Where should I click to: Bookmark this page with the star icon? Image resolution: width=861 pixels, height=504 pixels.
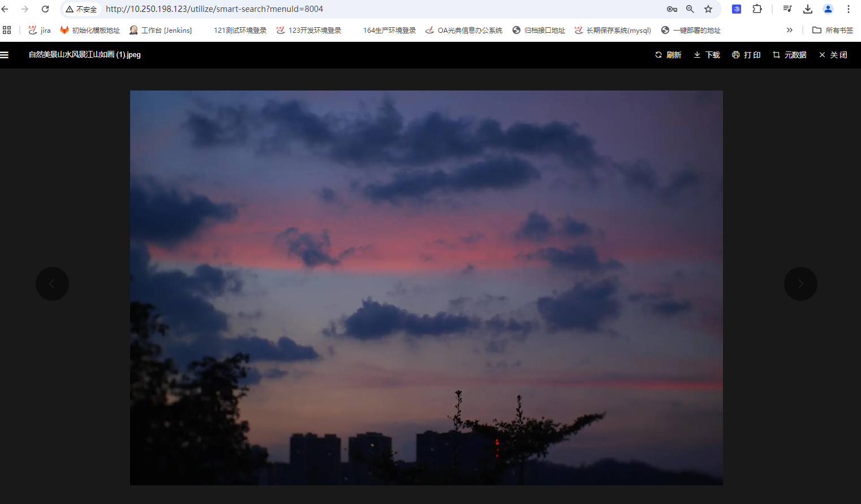(x=708, y=9)
